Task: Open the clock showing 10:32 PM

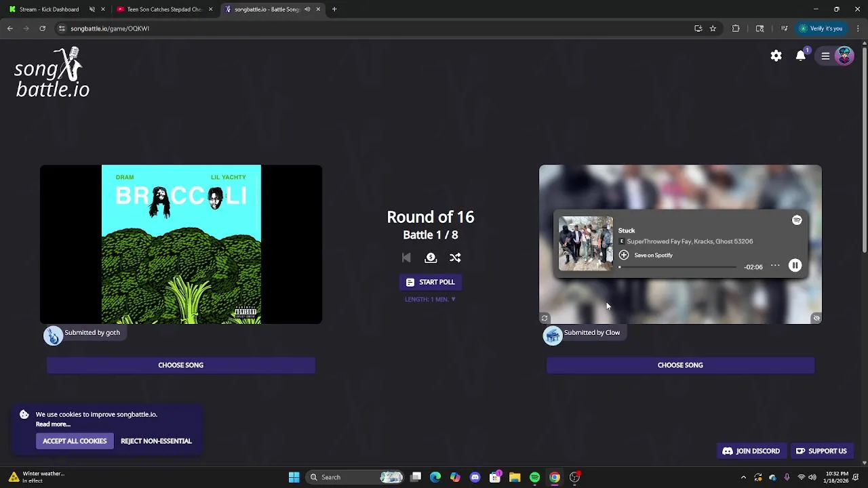Action: click(x=837, y=477)
